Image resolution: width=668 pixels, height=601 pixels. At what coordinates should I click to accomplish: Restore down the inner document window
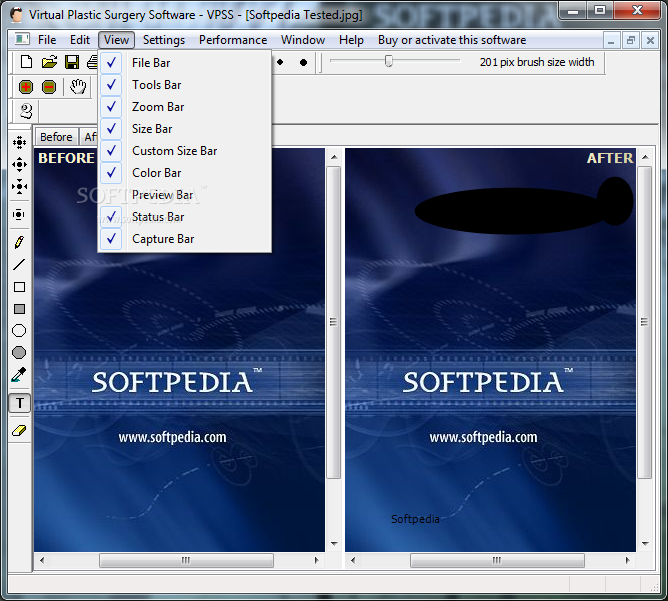pos(631,40)
